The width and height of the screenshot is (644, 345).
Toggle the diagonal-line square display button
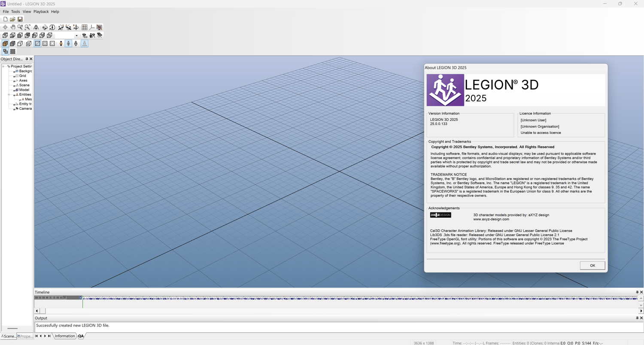pyautogui.click(x=37, y=44)
